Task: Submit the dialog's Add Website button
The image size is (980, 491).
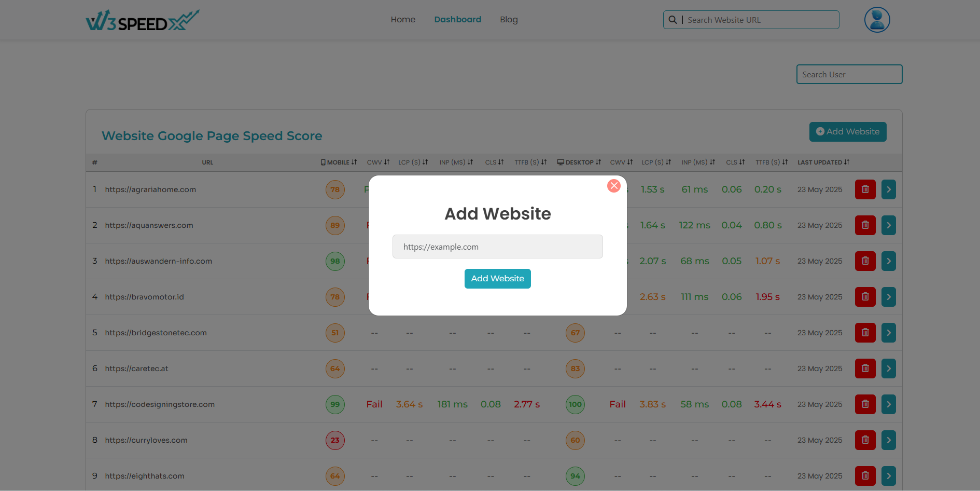Action: click(x=497, y=279)
